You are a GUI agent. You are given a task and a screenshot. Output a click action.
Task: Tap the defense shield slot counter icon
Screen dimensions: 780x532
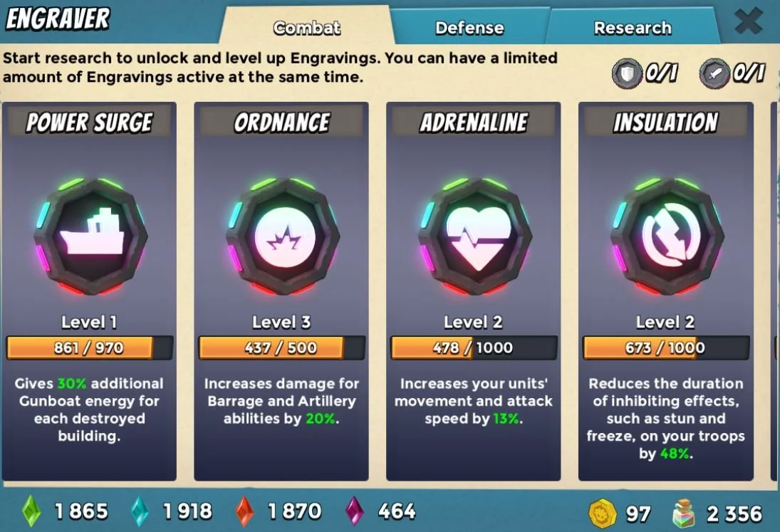tap(626, 74)
